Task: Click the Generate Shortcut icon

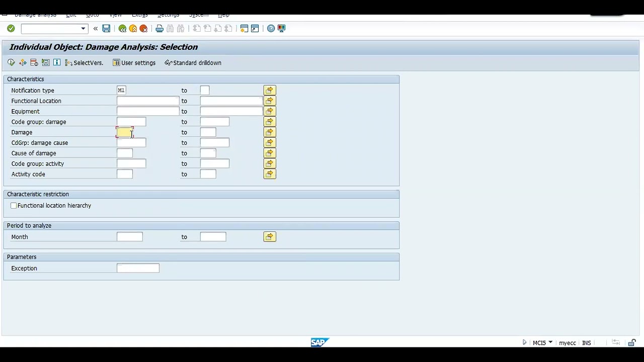Action: 255,29
